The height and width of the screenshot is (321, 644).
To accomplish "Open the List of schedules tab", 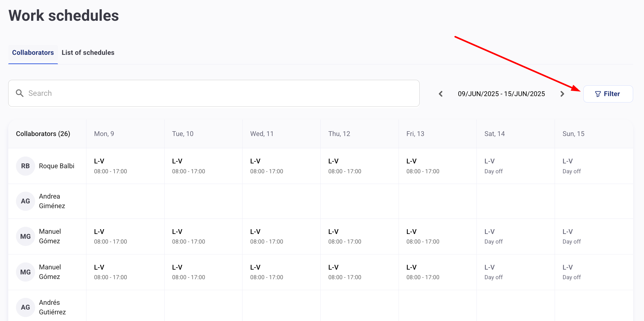I will pos(88,52).
